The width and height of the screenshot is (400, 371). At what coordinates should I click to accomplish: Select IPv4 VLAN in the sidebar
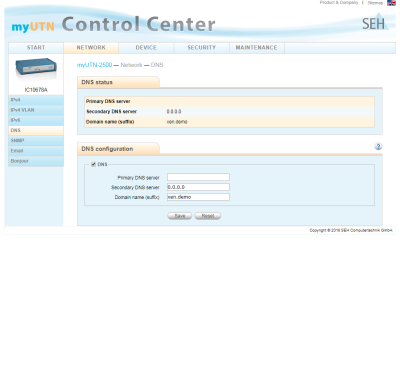[x=36, y=110]
